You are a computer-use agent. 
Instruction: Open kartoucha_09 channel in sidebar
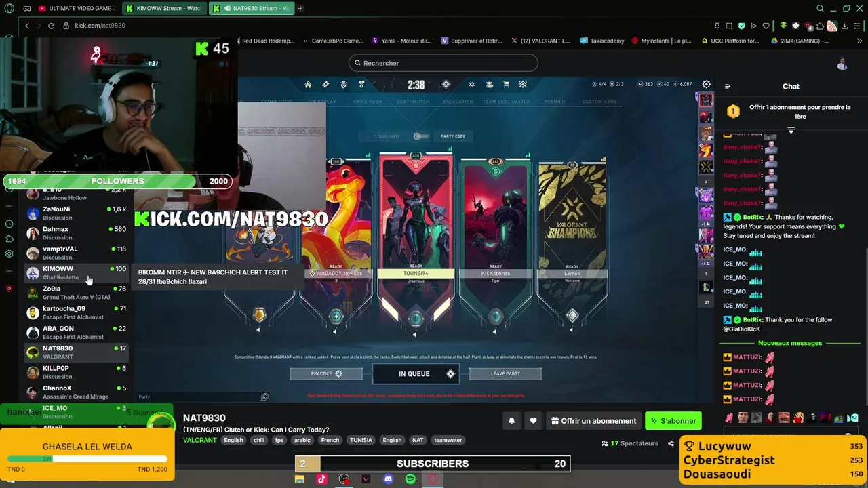[77, 312]
